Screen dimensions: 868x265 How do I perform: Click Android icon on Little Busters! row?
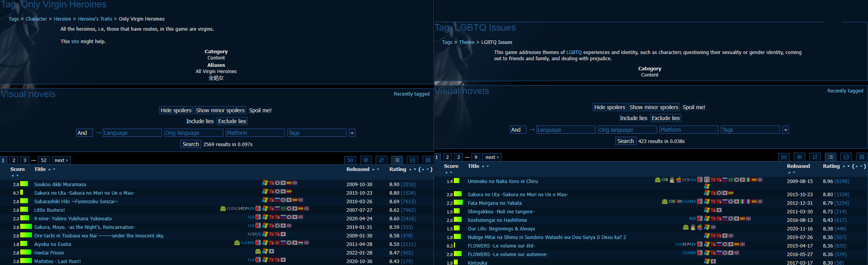[x=223, y=208]
